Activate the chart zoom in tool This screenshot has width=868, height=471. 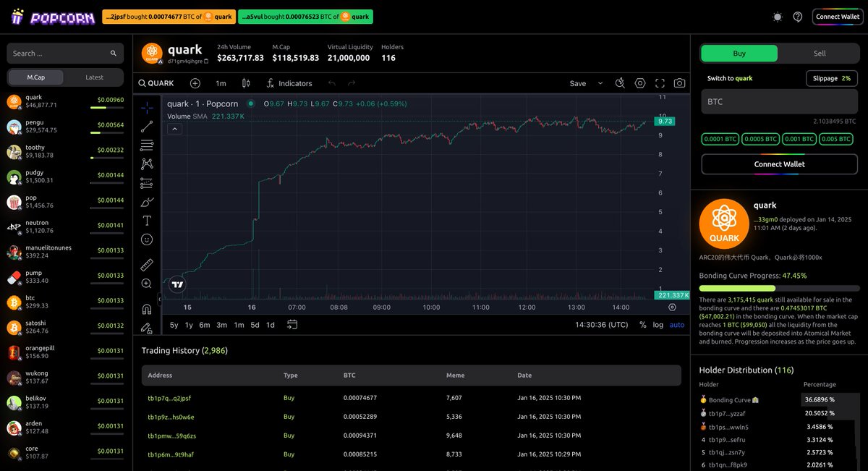[x=147, y=284]
